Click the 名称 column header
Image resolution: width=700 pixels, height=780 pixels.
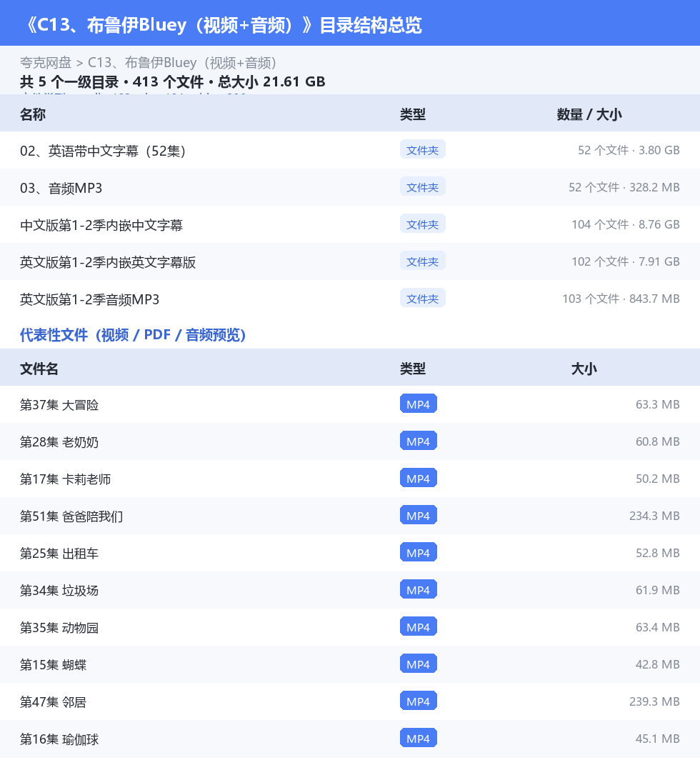pyautogui.click(x=33, y=114)
